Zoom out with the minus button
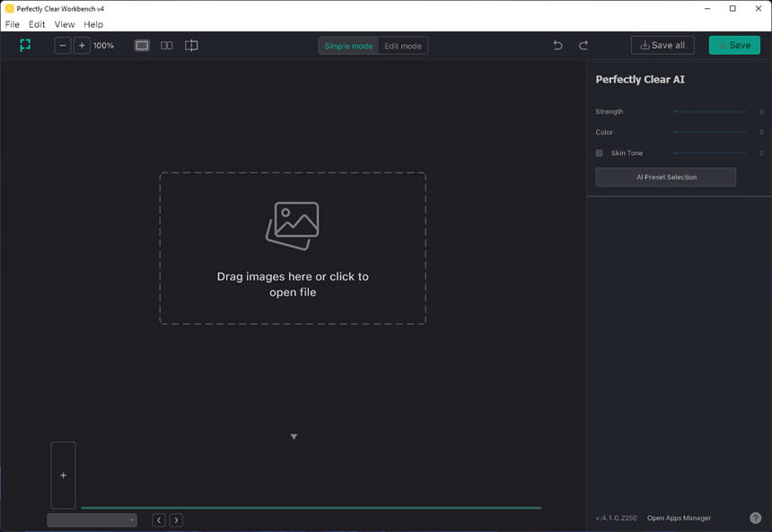Screen dimensions: 772x532 coord(63,45)
